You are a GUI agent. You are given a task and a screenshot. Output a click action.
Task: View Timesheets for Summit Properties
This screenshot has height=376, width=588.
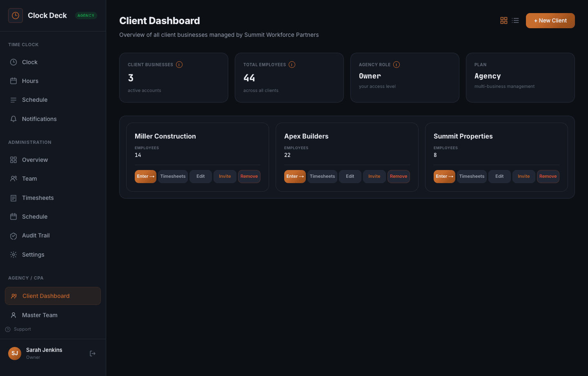(x=472, y=177)
